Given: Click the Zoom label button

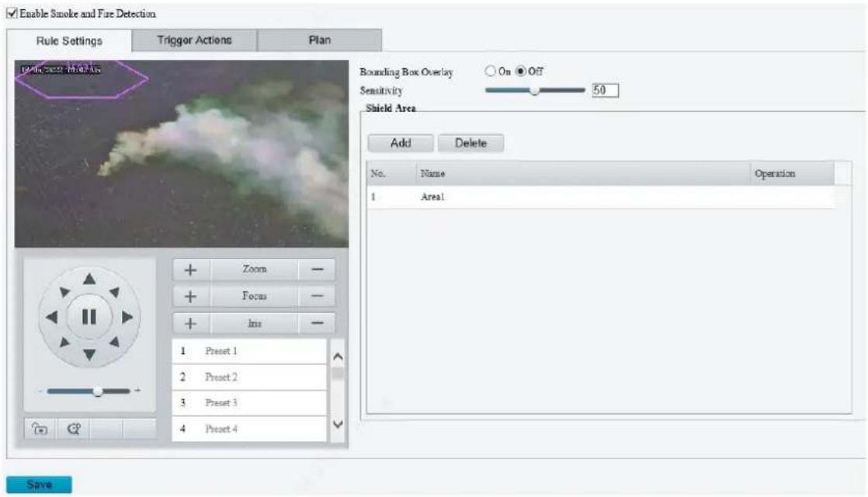Looking at the screenshot, I should 255,269.
